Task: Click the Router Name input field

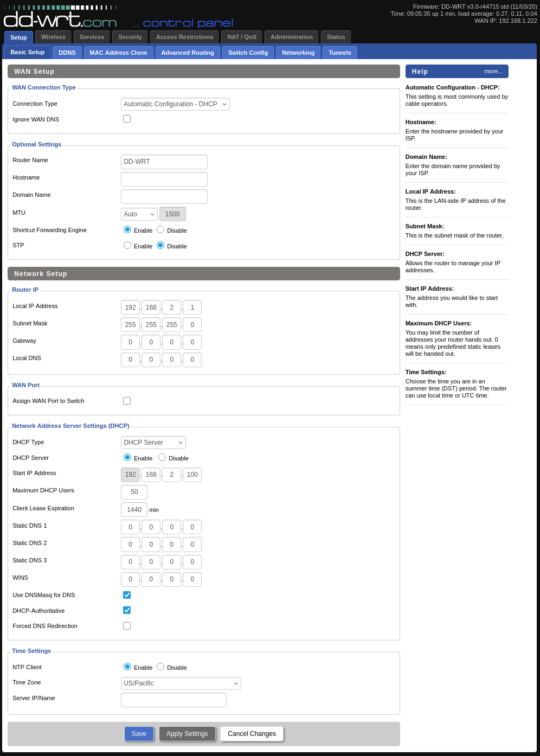Action: click(x=164, y=162)
